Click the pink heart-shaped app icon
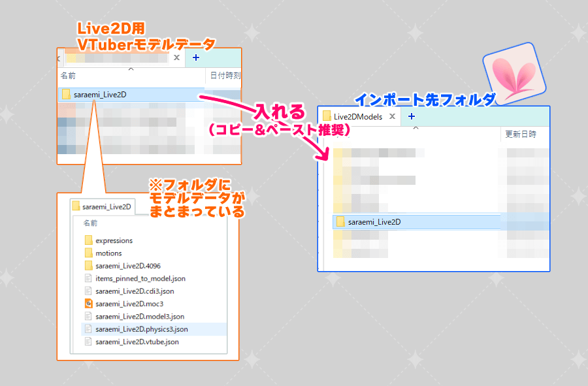The width and height of the screenshot is (588, 386). pyautogui.click(x=515, y=74)
